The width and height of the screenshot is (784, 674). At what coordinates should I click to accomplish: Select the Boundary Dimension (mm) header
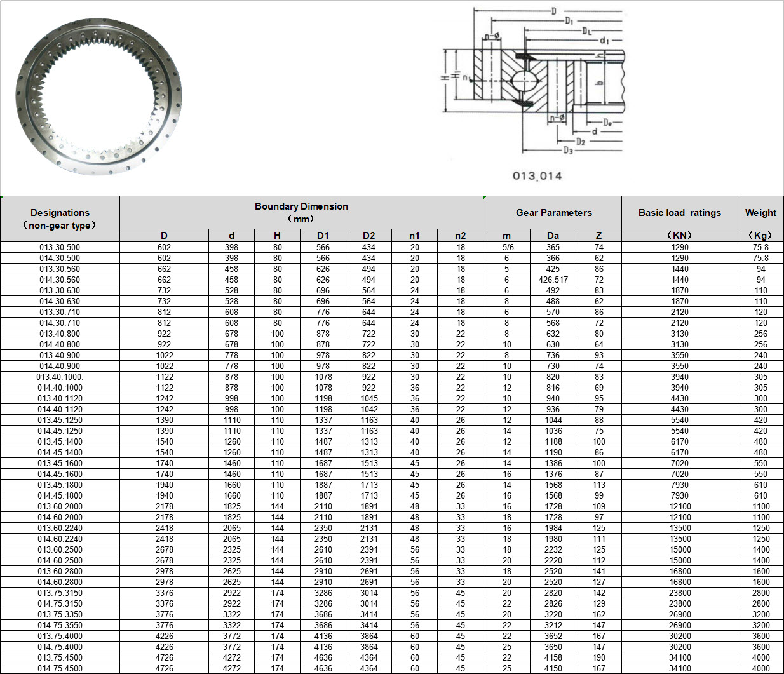[x=301, y=212]
